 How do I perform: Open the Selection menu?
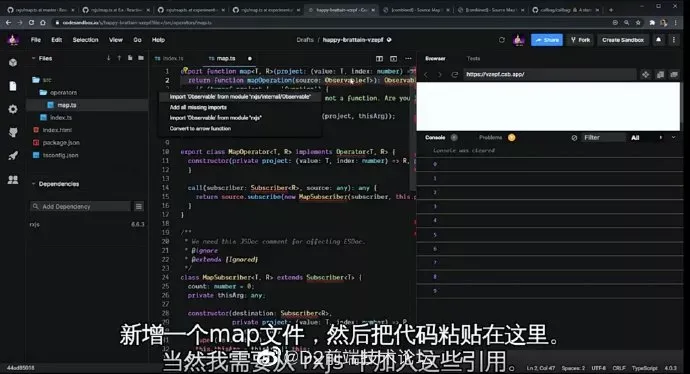coord(85,40)
